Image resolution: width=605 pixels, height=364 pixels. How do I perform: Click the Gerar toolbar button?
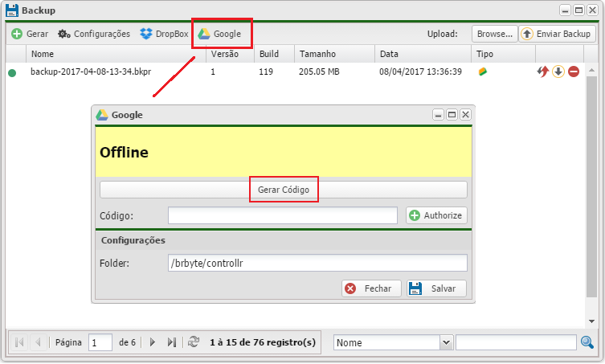coord(30,34)
